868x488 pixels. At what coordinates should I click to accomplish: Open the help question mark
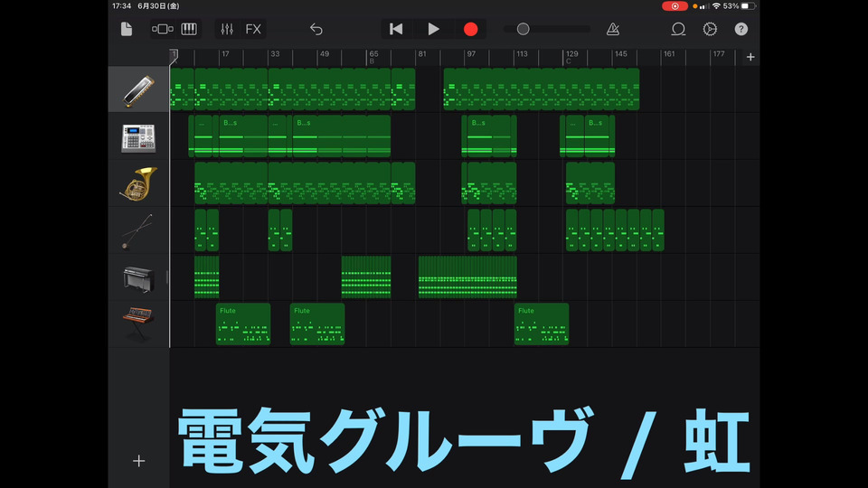pyautogui.click(x=741, y=29)
